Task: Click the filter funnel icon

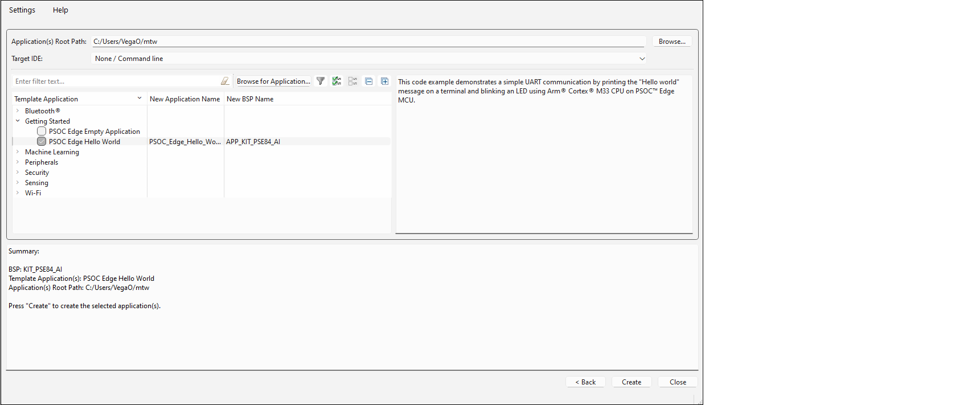Action: pyautogui.click(x=321, y=81)
